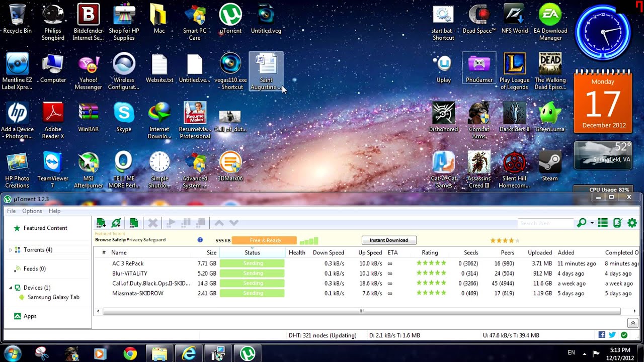
Task: Click inside the Search Web field
Action: click(x=546, y=223)
